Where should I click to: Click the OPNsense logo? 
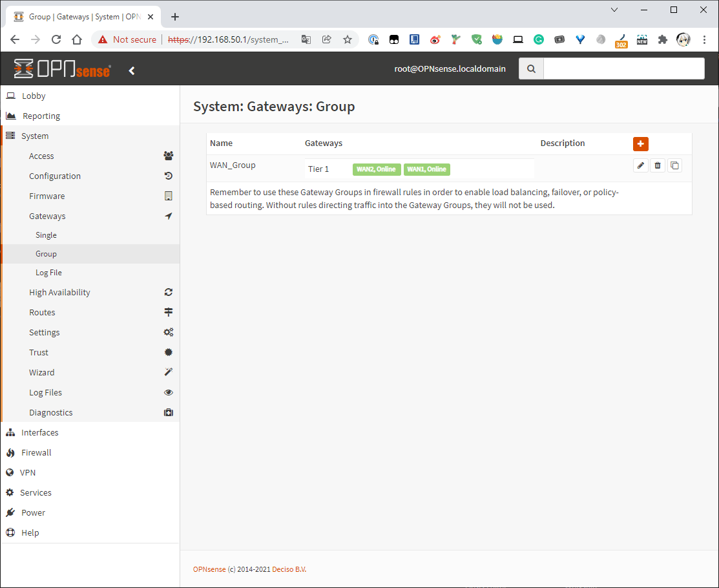(x=63, y=68)
